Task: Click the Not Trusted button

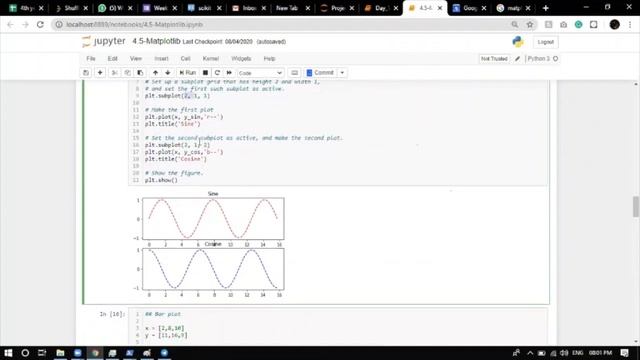Action: point(494,59)
